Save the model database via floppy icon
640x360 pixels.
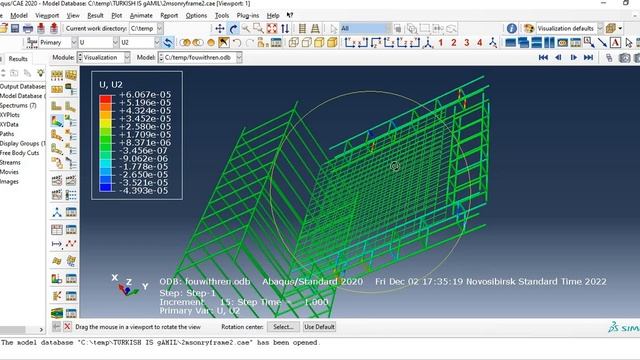coord(15,29)
